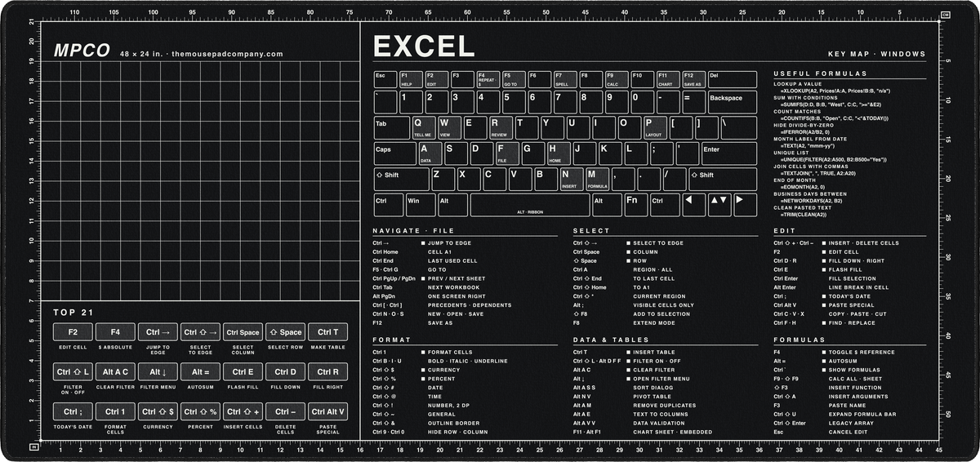The width and height of the screenshot is (980, 462).
Task: Click the P LAYOUT key
Action: click(656, 128)
